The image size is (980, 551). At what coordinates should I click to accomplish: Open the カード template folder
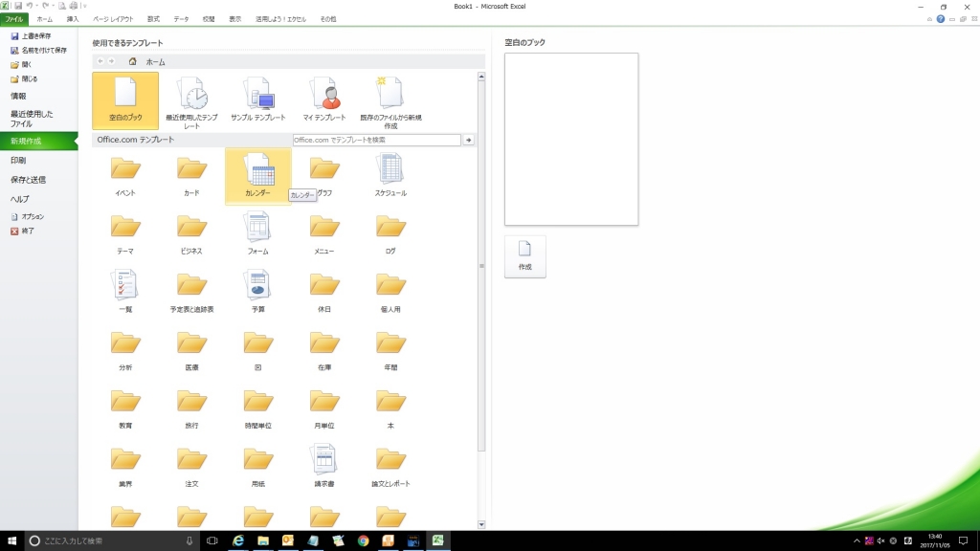191,177
